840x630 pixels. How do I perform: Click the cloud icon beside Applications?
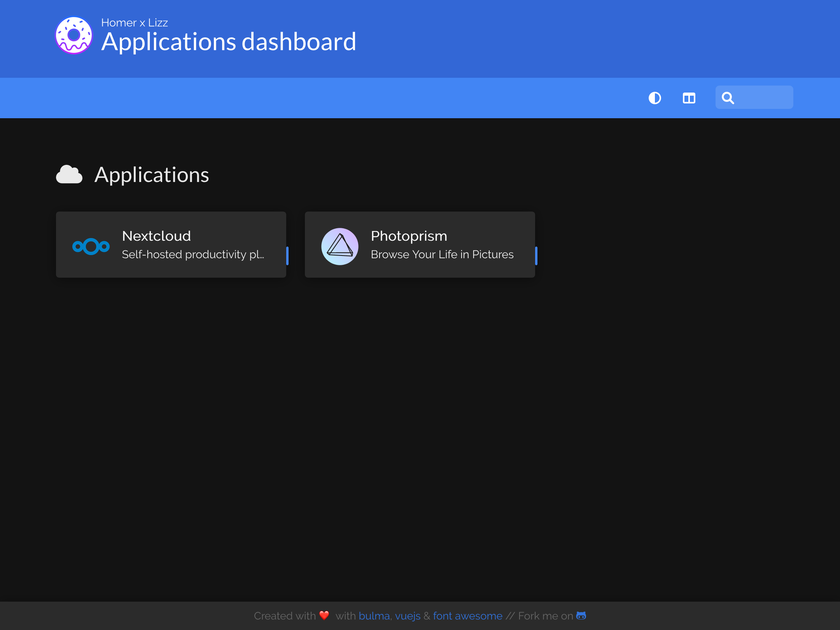pyautogui.click(x=69, y=175)
